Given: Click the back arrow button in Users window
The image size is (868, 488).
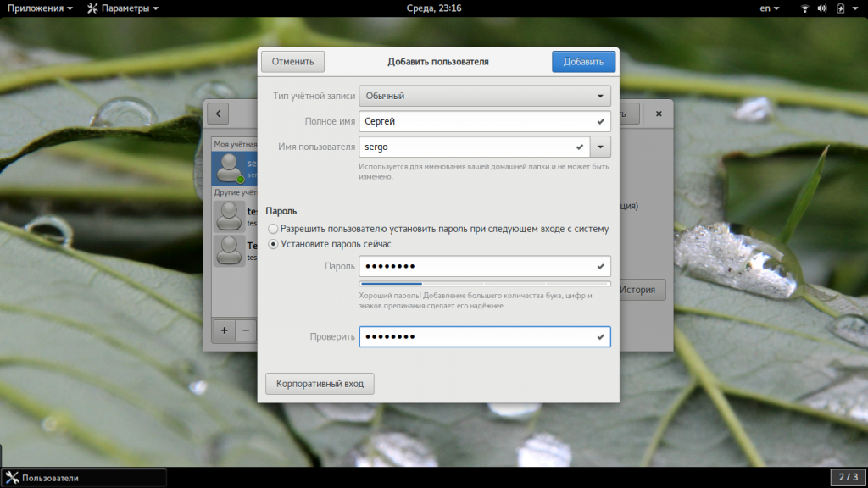Looking at the screenshot, I should click(218, 114).
